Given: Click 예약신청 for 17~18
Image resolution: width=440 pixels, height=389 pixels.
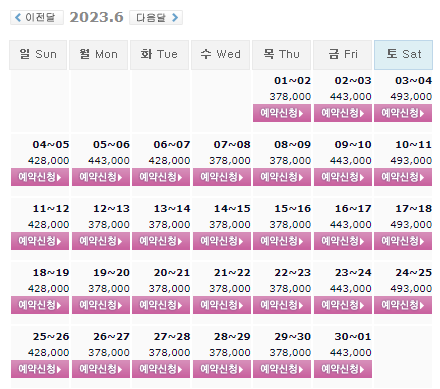Looking at the screenshot, I should pyautogui.click(x=403, y=241).
